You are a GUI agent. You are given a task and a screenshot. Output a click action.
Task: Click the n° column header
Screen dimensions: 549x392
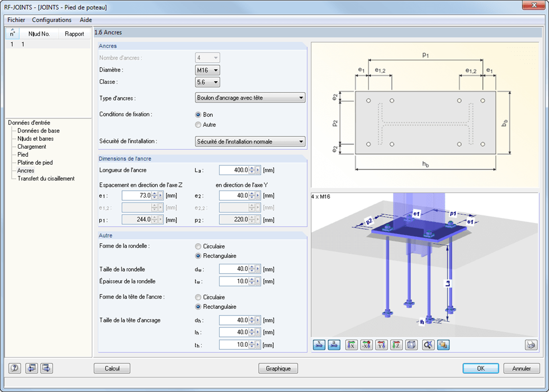13,34
